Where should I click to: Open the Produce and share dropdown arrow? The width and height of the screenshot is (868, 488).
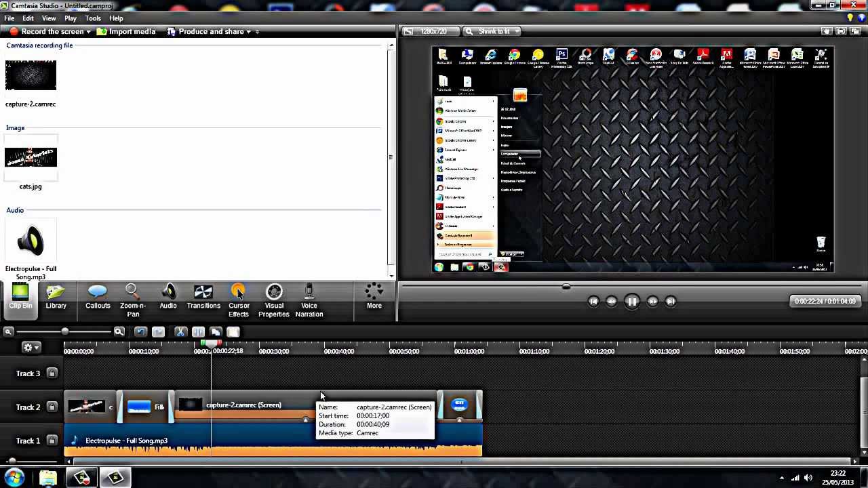click(249, 32)
